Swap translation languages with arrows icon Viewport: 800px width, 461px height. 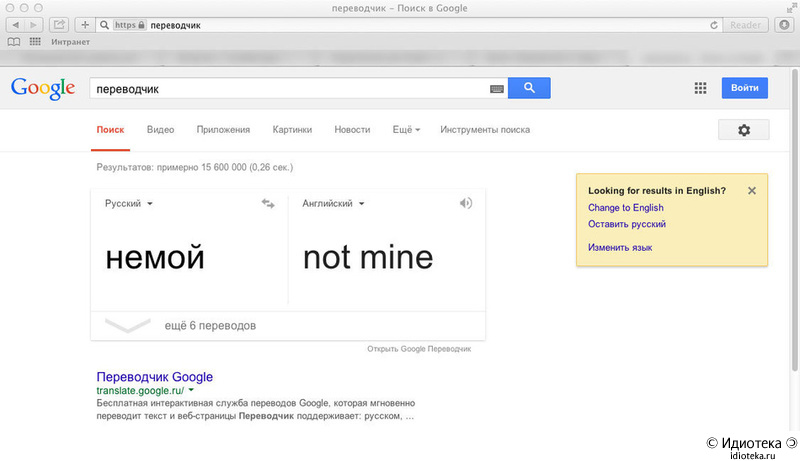click(x=268, y=203)
